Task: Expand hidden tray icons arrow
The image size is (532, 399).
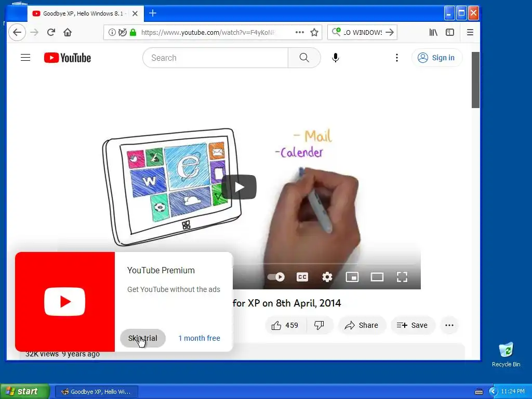Action: pyautogui.click(x=493, y=392)
